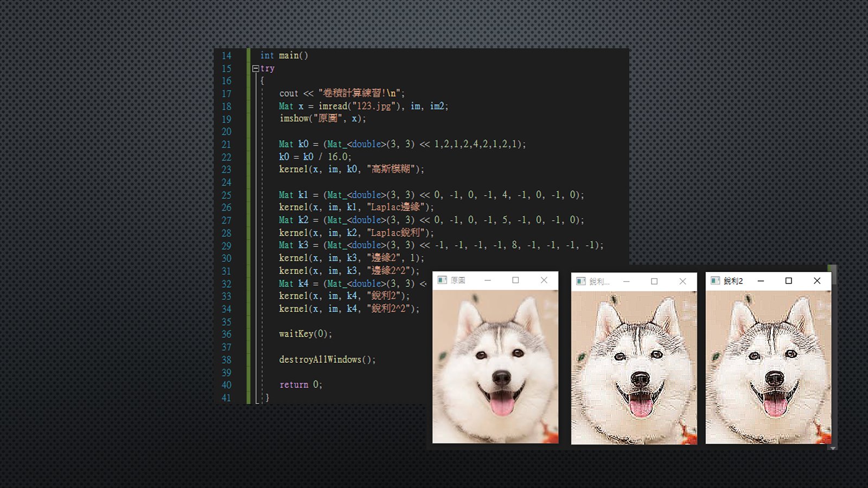
Task: Close the 銳利... image window
Action: (x=682, y=281)
